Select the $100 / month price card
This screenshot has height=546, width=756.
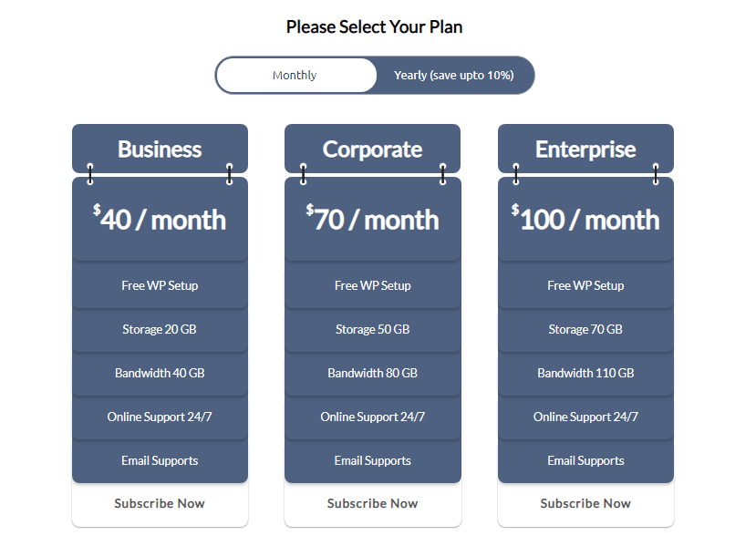pos(585,220)
